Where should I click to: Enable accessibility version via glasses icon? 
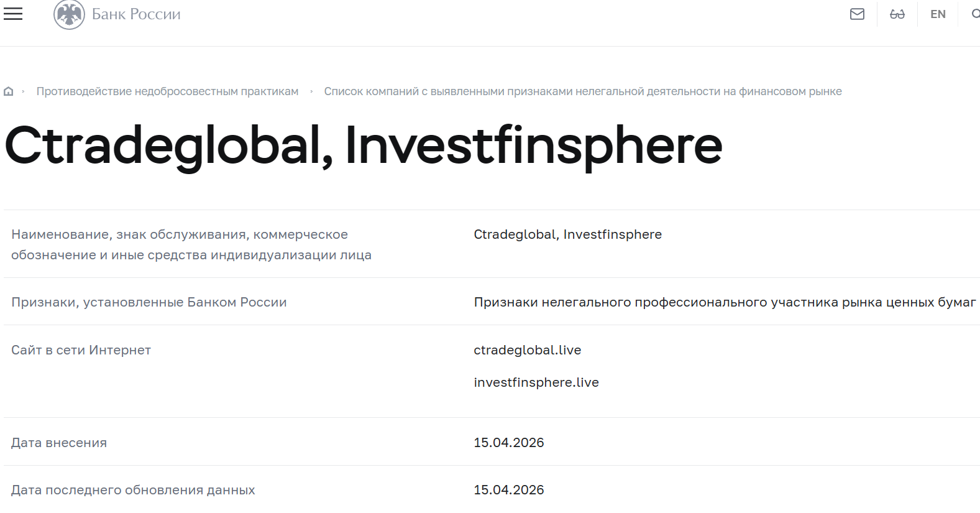click(x=897, y=14)
